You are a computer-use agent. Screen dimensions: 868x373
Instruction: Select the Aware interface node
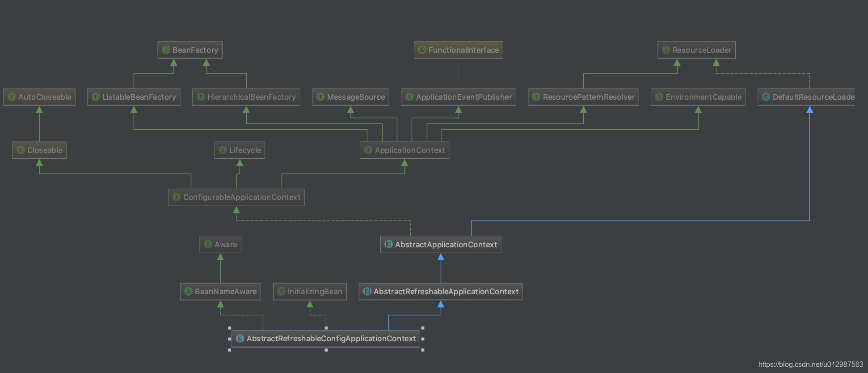click(x=220, y=245)
